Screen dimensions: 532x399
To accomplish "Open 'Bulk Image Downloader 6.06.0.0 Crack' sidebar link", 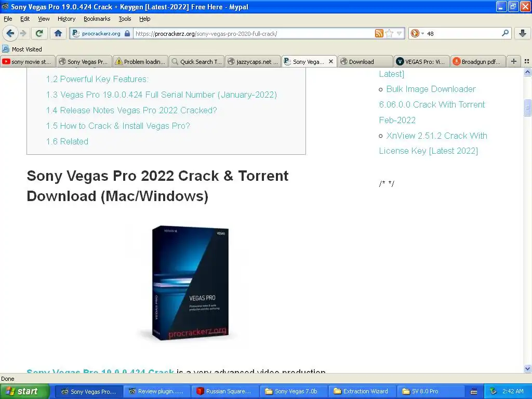I will tap(432, 104).
